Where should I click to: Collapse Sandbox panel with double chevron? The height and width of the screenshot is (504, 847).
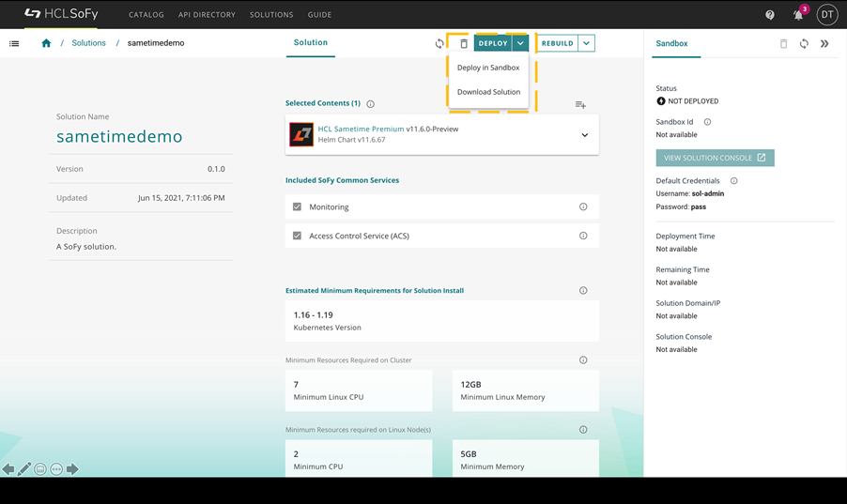click(824, 44)
